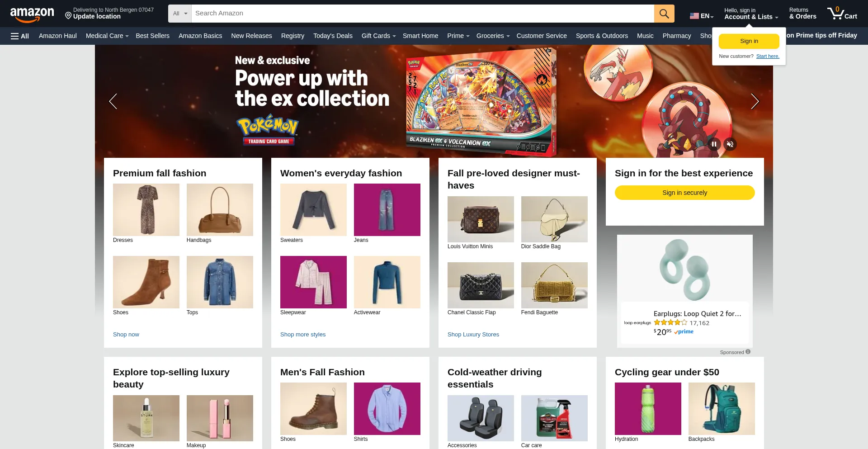The image size is (868, 449).
Task: Advance to next banner slide arrow
Action: (x=755, y=101)
